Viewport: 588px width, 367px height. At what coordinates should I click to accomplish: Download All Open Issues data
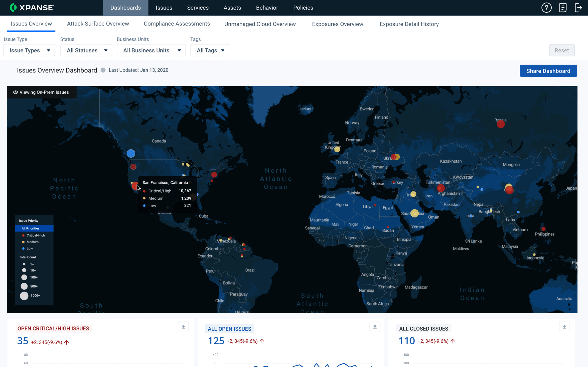click(374, 327)
